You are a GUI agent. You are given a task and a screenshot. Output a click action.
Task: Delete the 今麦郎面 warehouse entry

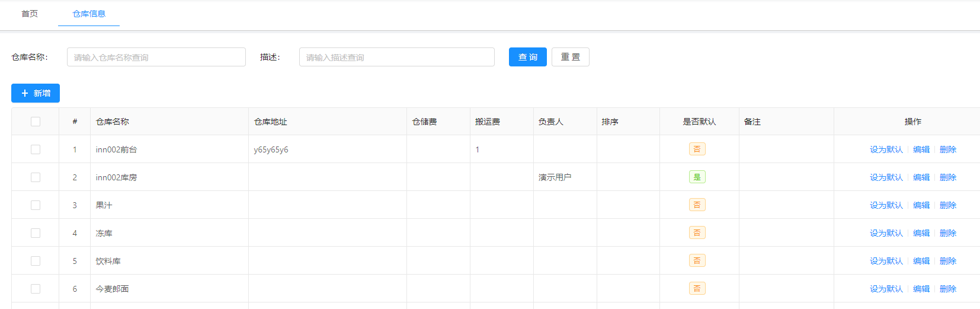947,289
